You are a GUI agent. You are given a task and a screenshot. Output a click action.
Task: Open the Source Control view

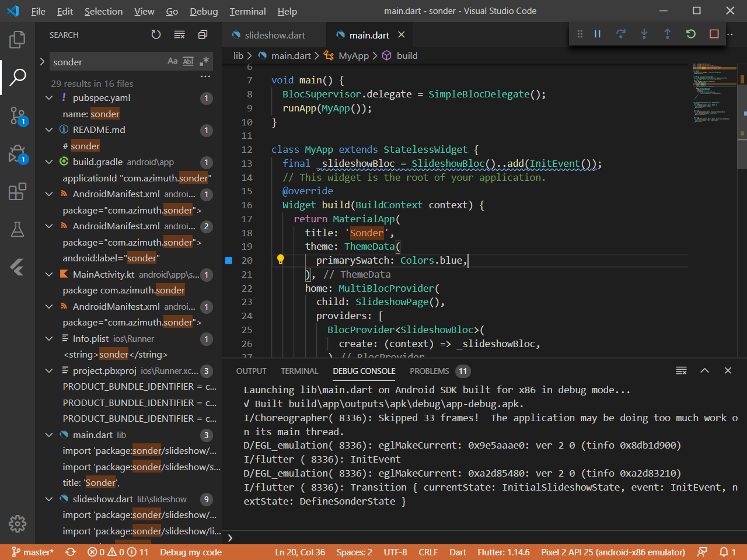tap(17, 117)
